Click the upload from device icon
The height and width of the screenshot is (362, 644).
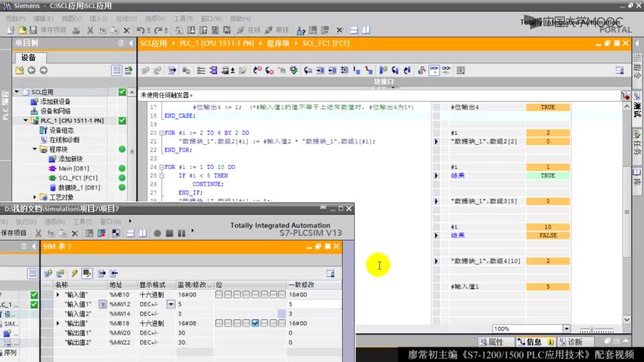click(203, 30)
